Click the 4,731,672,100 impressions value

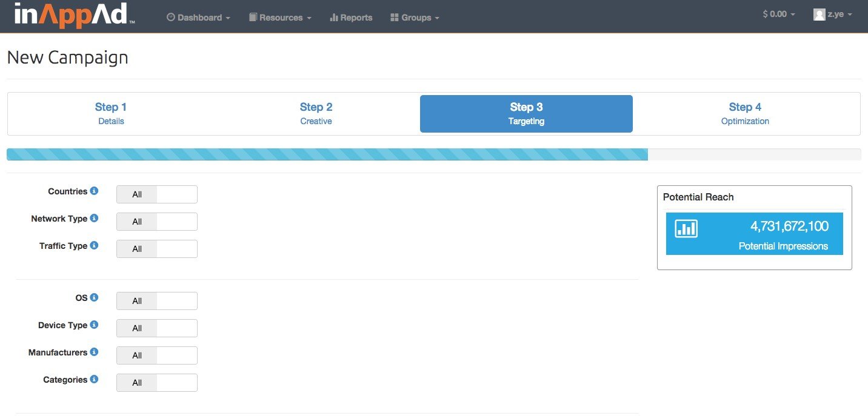click(x=789, y=226)
